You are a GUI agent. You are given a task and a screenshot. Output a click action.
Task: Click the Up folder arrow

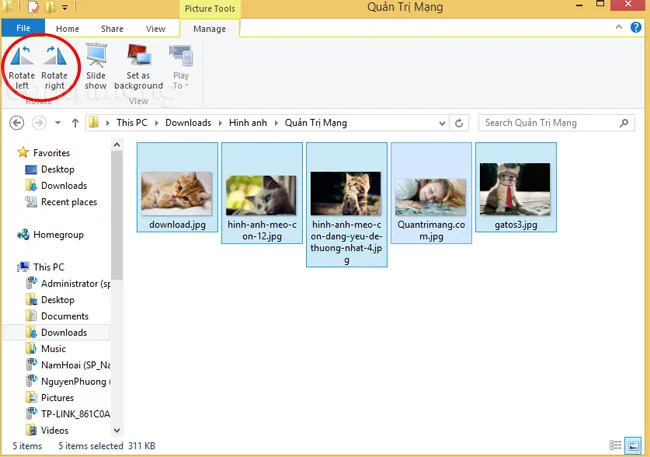click(75, 123)
